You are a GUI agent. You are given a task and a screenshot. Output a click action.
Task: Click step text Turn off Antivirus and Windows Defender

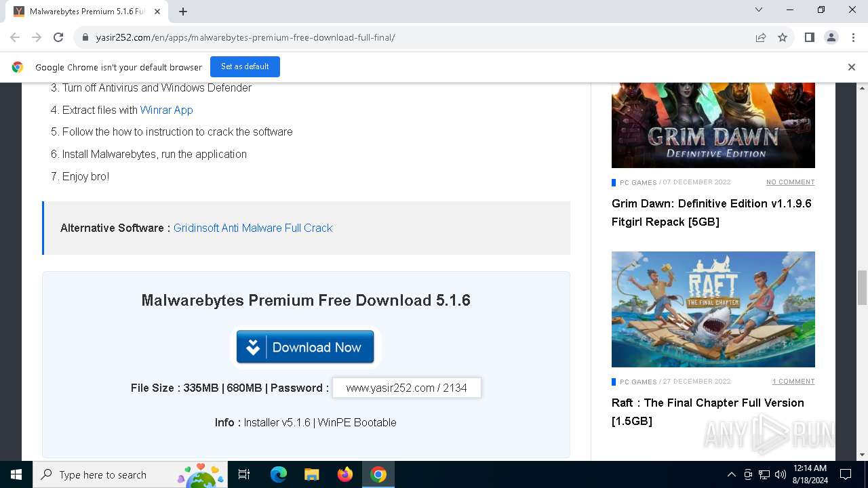(x=157, y=87)
